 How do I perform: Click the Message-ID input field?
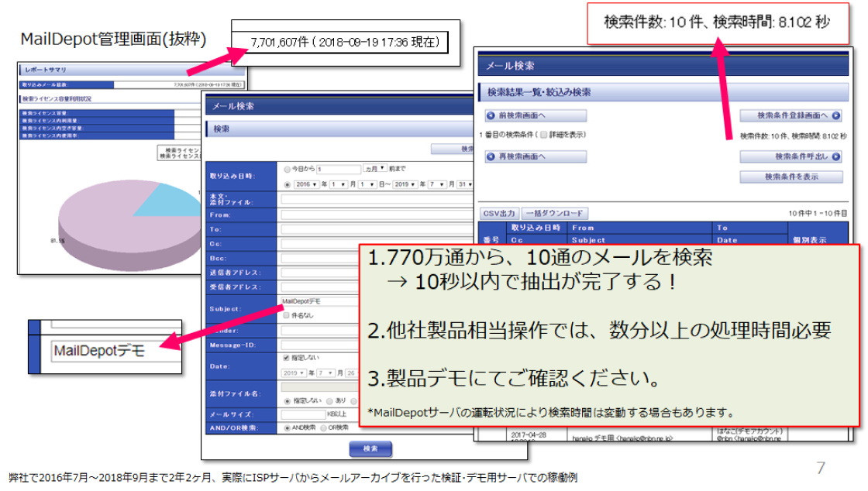321,345
